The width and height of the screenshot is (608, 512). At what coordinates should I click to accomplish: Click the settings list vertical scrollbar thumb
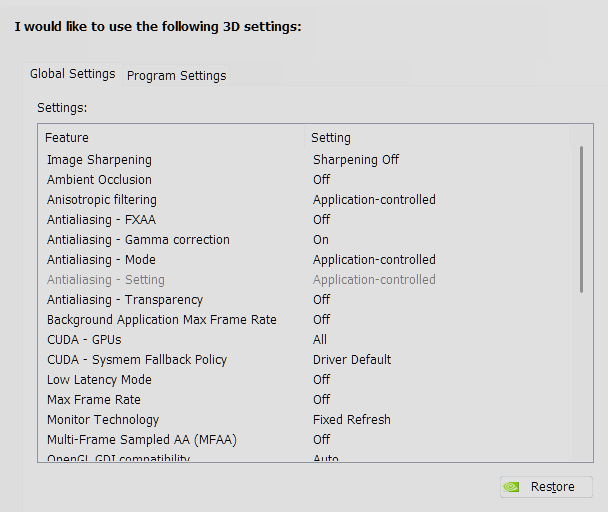581,220
